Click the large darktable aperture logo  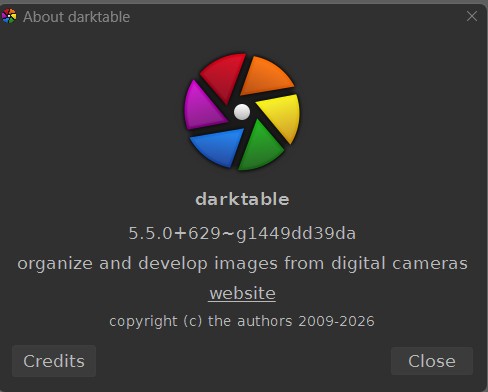tap(242, 112)
